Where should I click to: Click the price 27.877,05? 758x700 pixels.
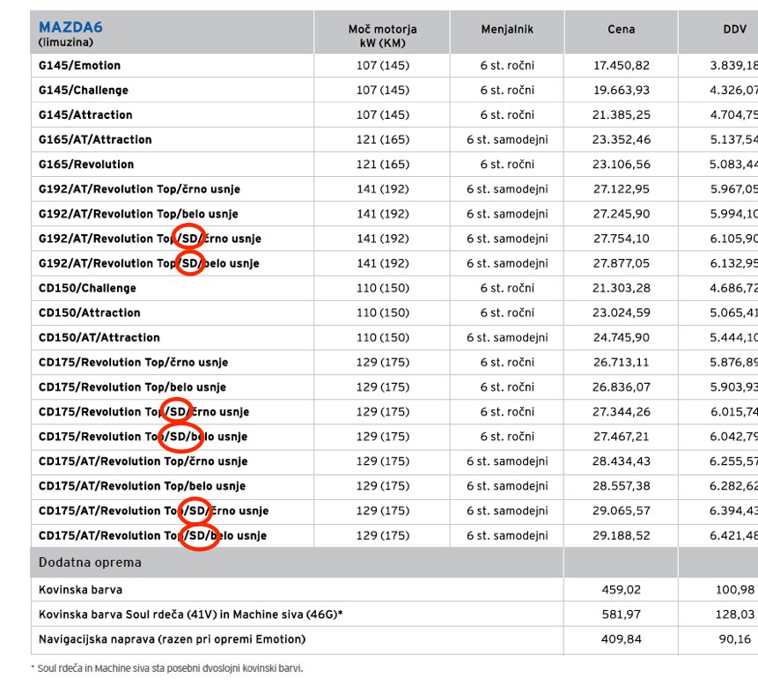pos(622,263)
